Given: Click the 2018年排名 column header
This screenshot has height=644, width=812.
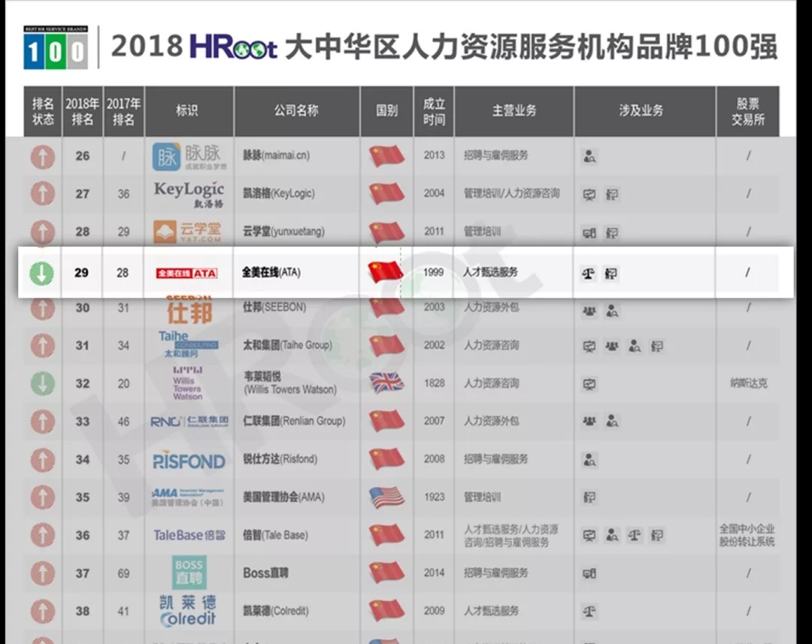Looking at the screenshot, I should pyautogui.click(x=83, y=111).
